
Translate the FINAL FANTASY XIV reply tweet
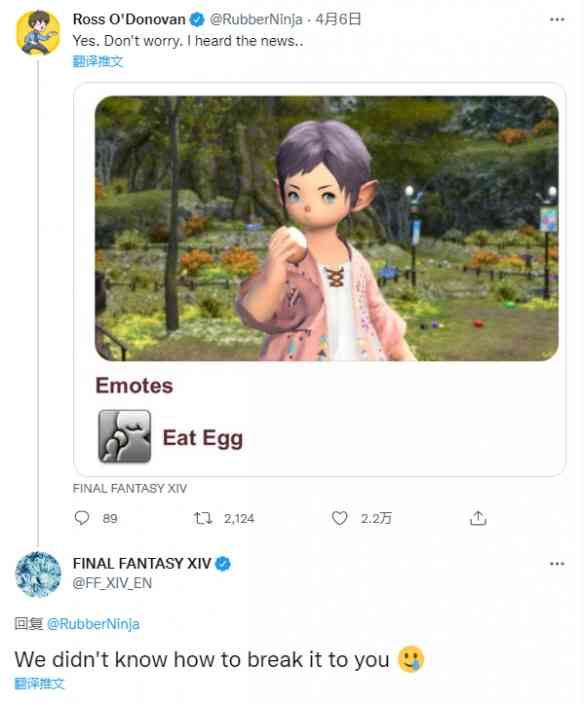point(39,684)
